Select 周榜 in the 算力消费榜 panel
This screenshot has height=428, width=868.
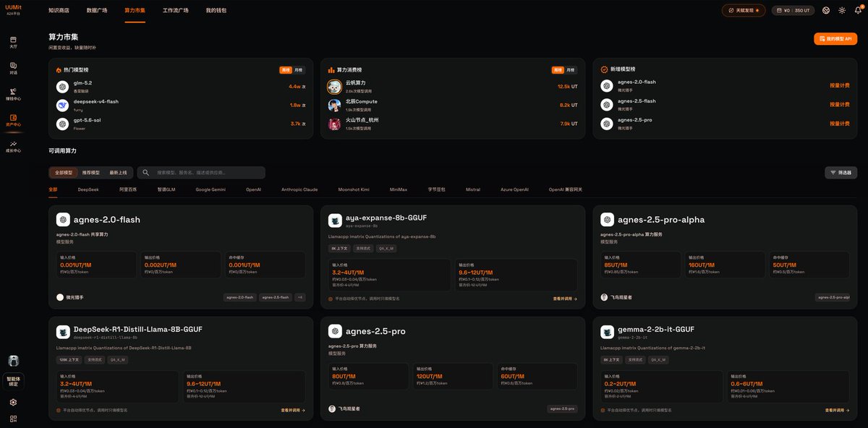pos(558,70)
